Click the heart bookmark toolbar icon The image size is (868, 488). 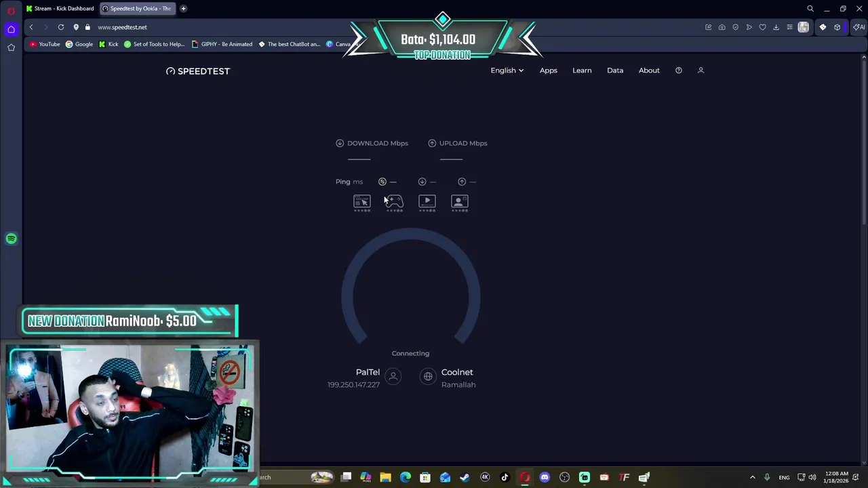(762, 27)
